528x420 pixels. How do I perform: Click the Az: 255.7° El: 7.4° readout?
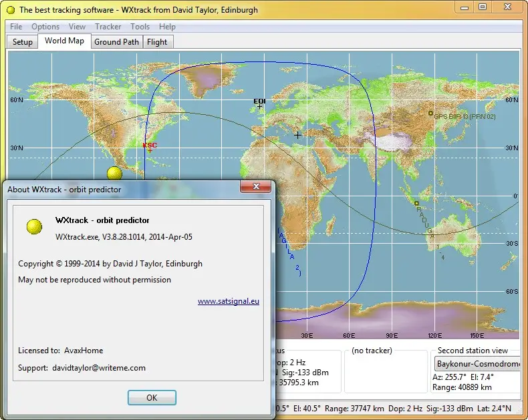coord(463,377)
